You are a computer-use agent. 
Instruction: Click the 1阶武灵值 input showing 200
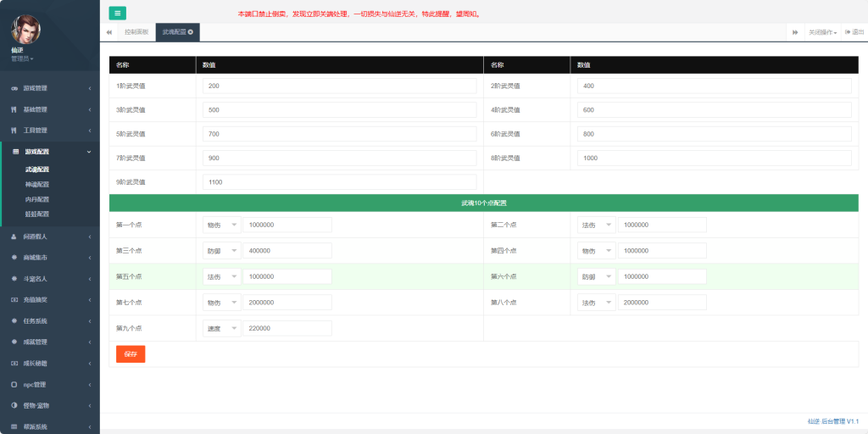click(339, 86)
